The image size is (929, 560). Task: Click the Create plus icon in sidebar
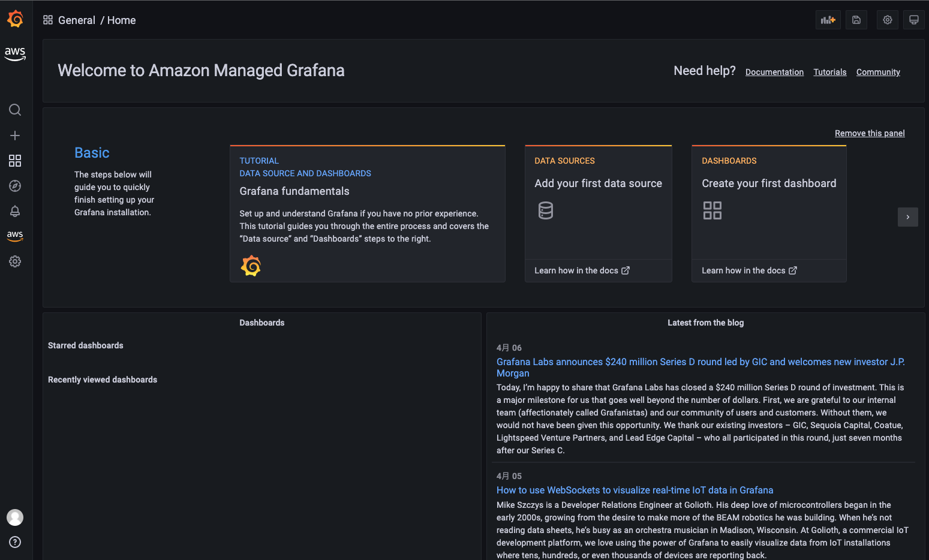tap(15, 136)
